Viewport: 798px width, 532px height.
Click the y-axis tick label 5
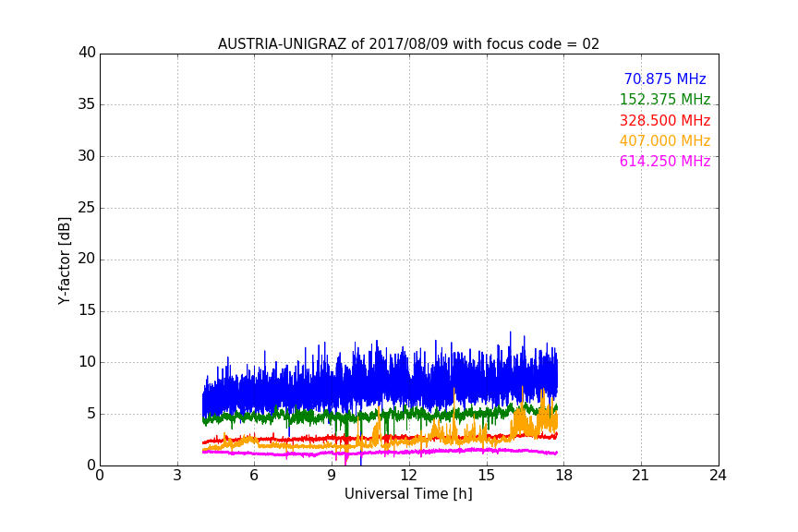tap(91, 414)
